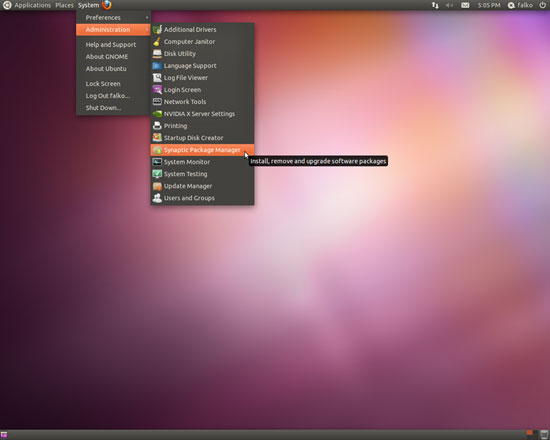The width and height of the screenshot is (550, 440).
Task: Open the Synaptic Package Manager entry
Action: tap(202, 150)
